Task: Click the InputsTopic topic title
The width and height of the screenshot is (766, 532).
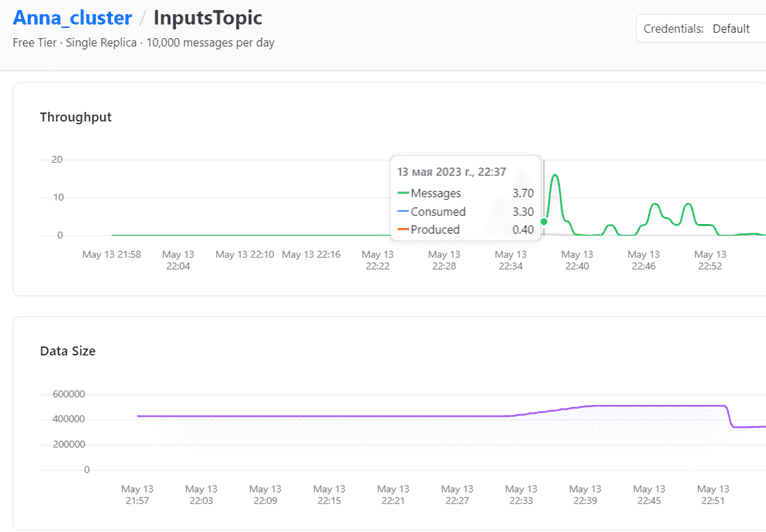Action: click(207, 18)
